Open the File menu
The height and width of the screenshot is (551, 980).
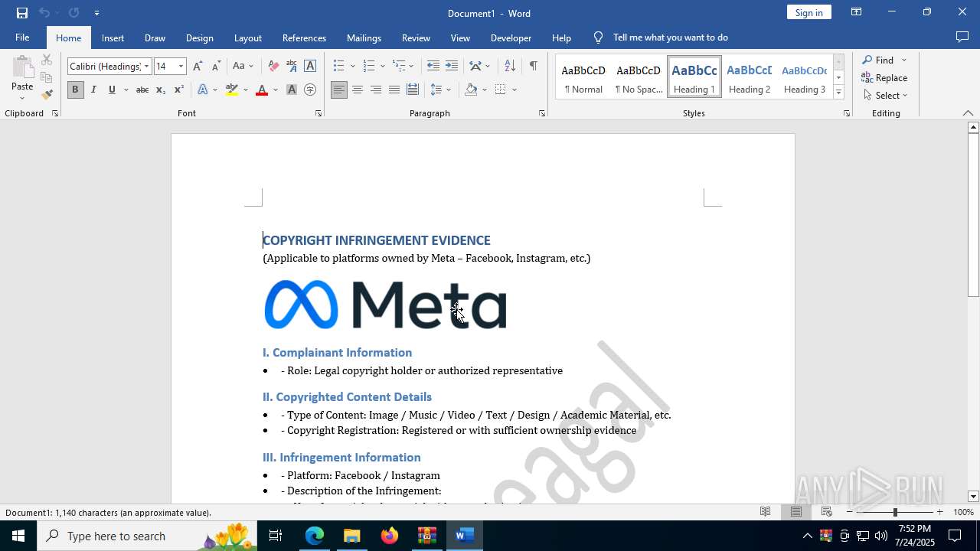[22, 37]
